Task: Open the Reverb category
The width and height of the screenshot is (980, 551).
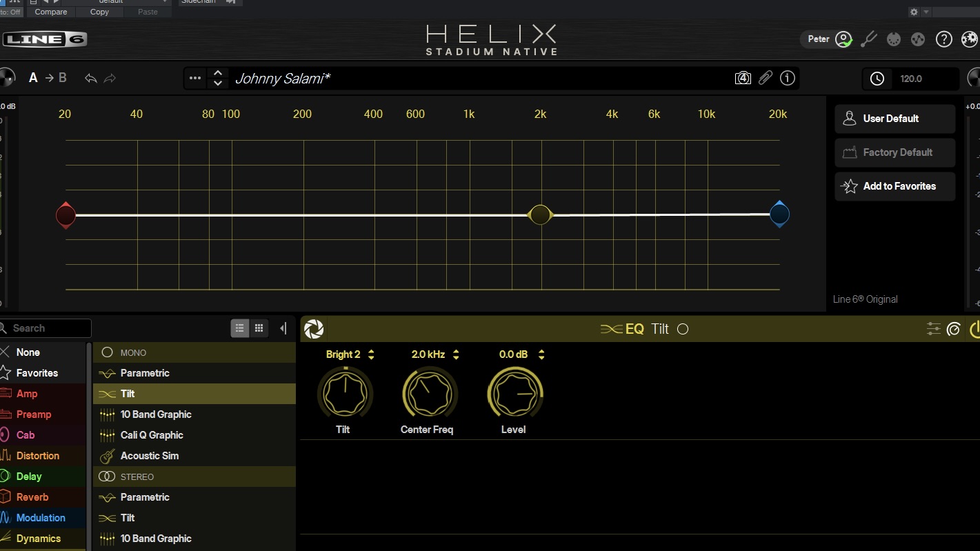Action: point(43,497)
